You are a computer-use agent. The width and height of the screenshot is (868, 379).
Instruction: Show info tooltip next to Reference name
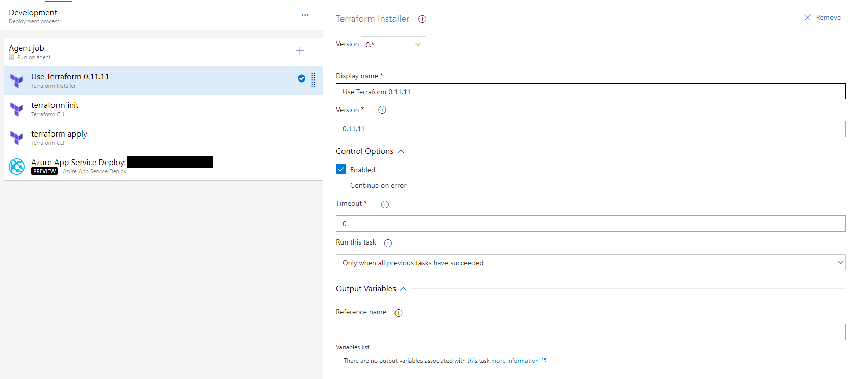pos(398,313)
